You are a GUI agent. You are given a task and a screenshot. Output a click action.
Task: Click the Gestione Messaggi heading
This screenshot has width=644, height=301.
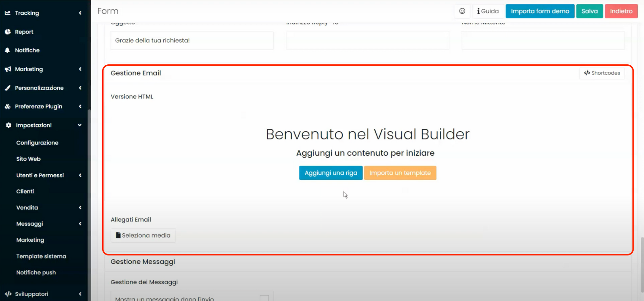point(143,262)
